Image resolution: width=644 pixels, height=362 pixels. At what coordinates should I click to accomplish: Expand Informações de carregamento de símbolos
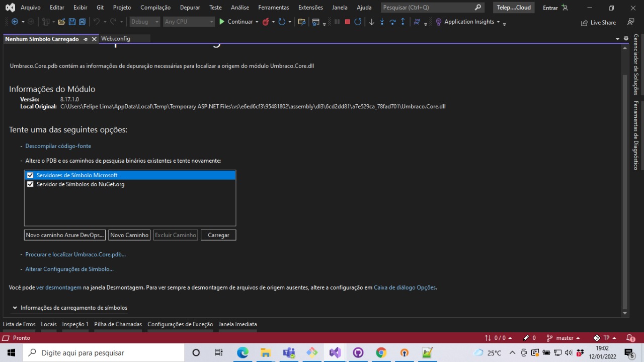15,308
